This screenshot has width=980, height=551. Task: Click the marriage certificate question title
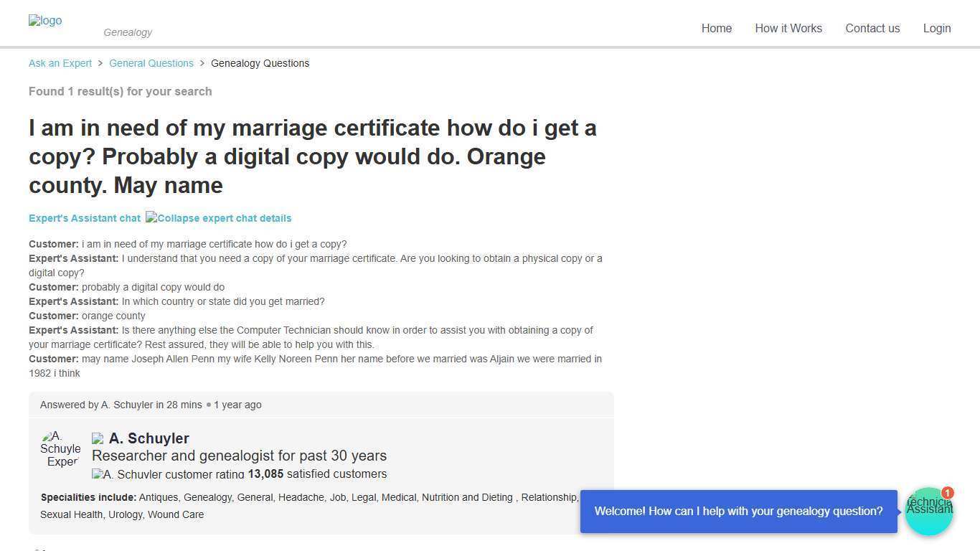click(313, 156)
